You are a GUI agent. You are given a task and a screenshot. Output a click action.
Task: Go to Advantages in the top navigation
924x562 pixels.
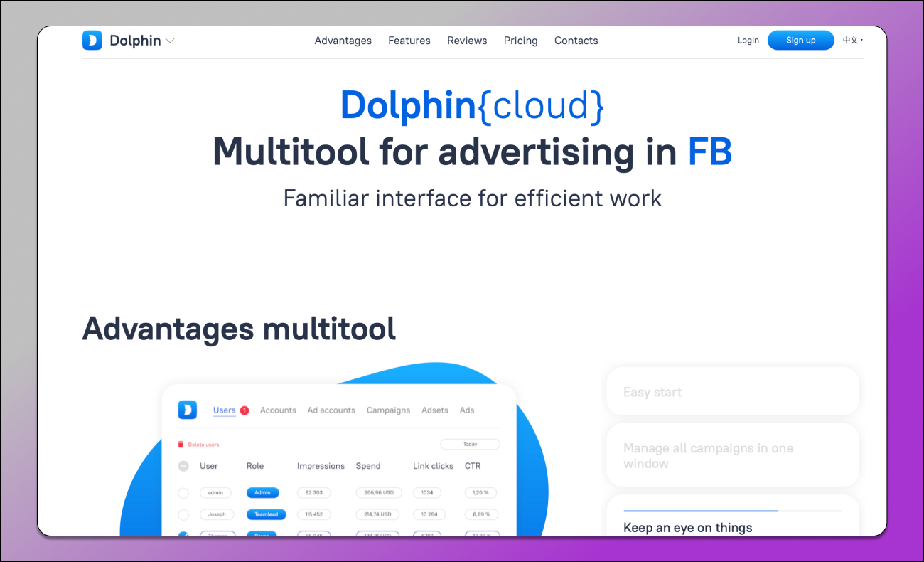coord(343,41)
